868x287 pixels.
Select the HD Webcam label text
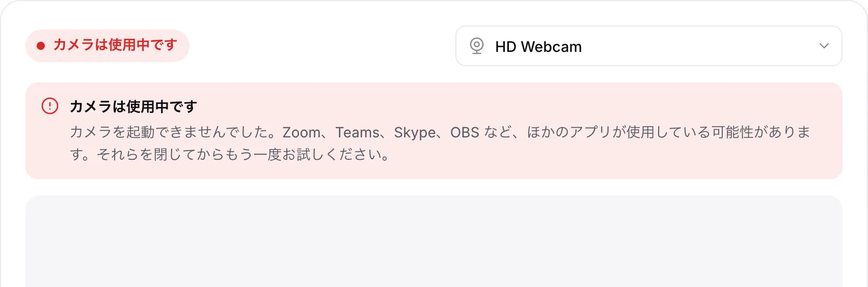coord(538,46)
